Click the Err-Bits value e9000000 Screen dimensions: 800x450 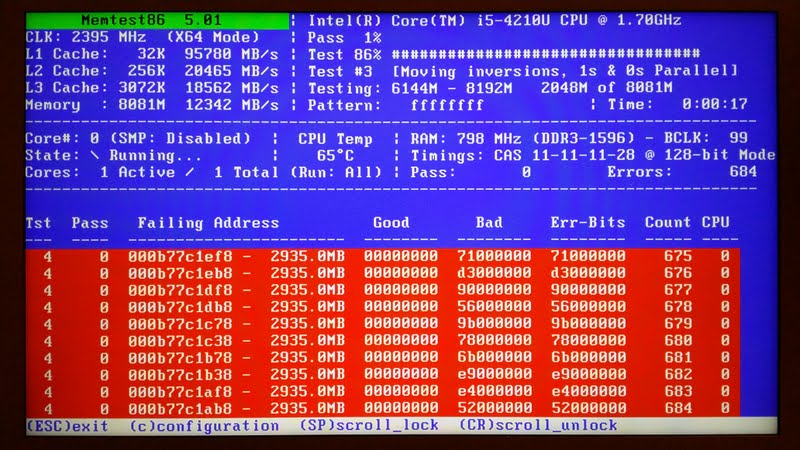coord(588,374)
